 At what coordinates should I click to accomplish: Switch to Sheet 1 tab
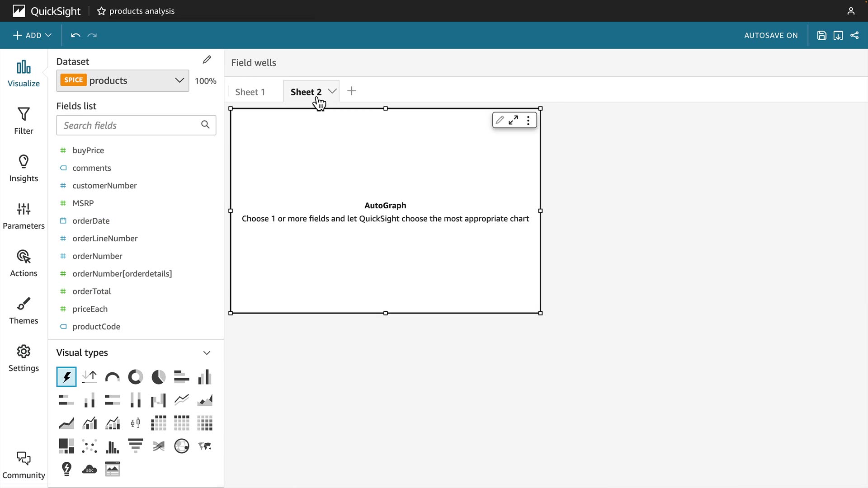(x=250, y=92)
